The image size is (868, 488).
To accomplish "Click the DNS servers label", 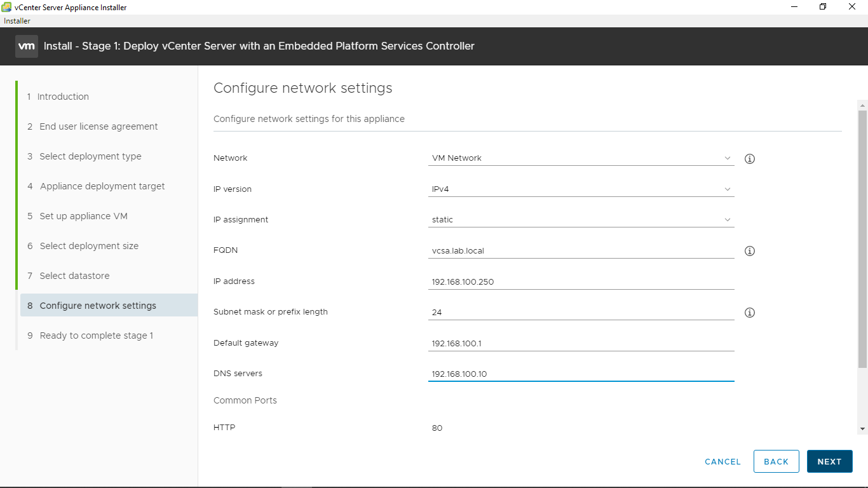I will [238, 374].
